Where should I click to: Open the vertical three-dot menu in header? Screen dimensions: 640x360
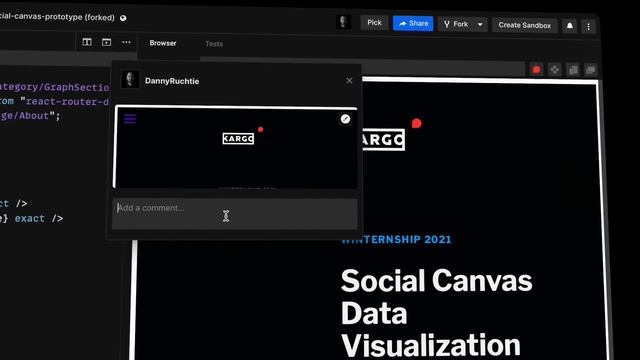point(588,27)
